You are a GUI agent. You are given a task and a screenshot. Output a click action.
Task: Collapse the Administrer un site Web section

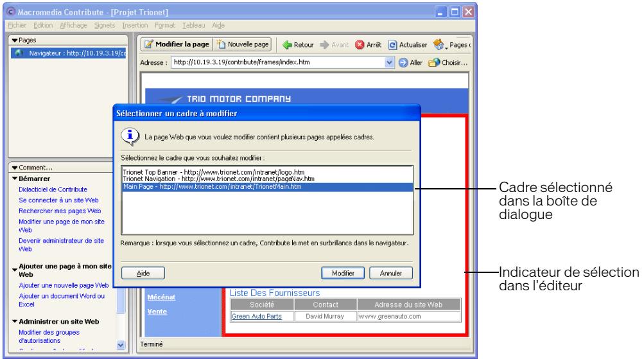coord(15,321)
